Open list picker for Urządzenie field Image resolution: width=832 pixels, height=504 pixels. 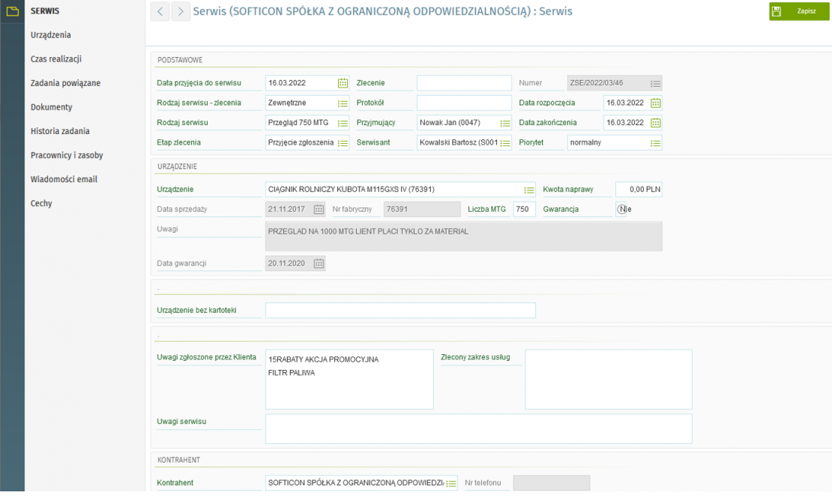coord(529,190)
